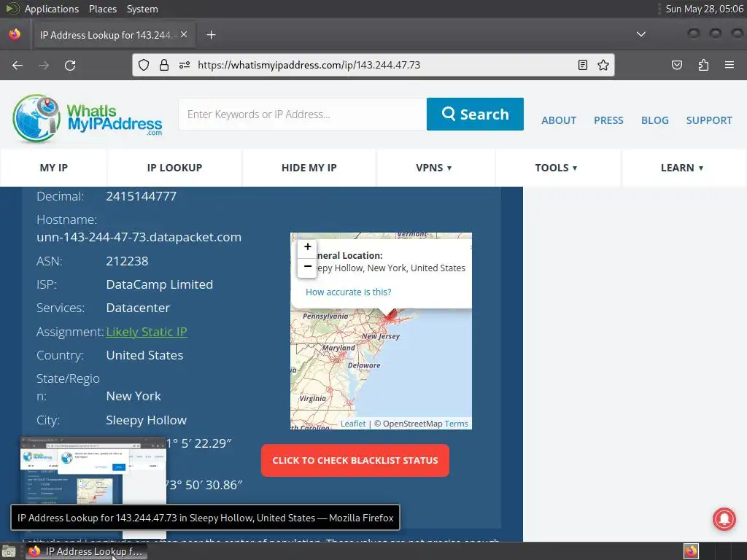Zoom in on the map

[x=307, y=246]
